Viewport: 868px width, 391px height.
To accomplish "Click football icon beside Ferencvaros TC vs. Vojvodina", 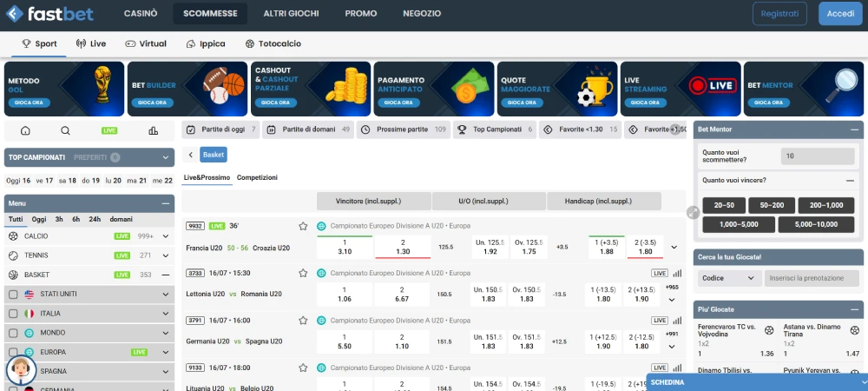I will (769, 331).
